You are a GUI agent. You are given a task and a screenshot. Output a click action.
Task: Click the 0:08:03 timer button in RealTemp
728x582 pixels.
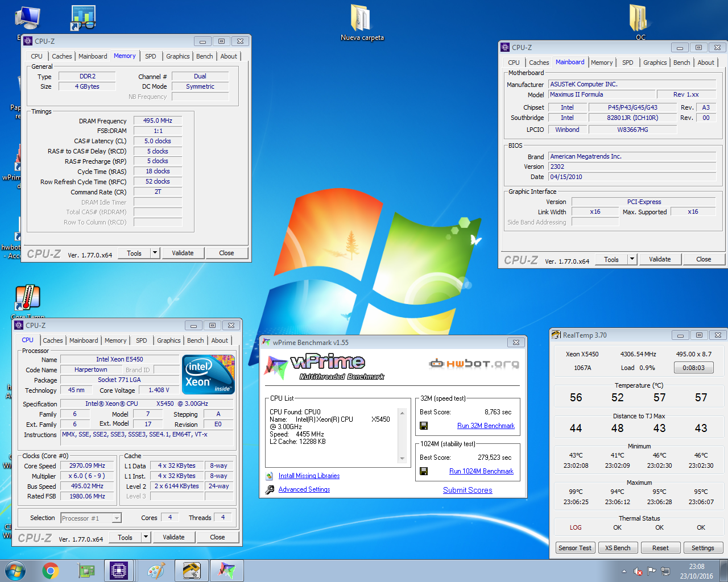tap(693, 368)
